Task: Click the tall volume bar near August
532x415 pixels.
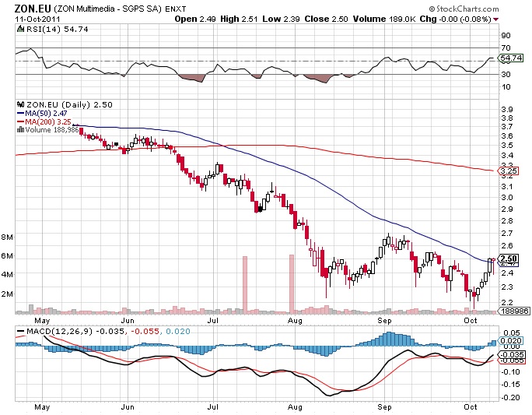Action: point(291,283)
